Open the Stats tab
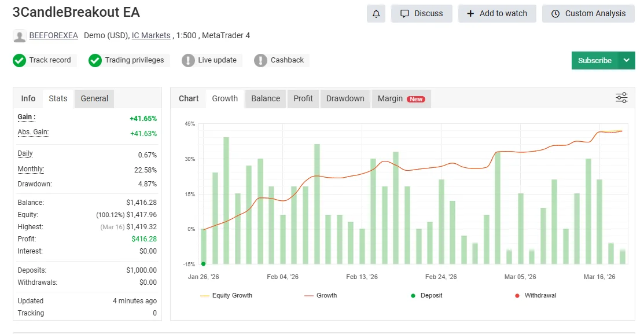 (58, 98)
